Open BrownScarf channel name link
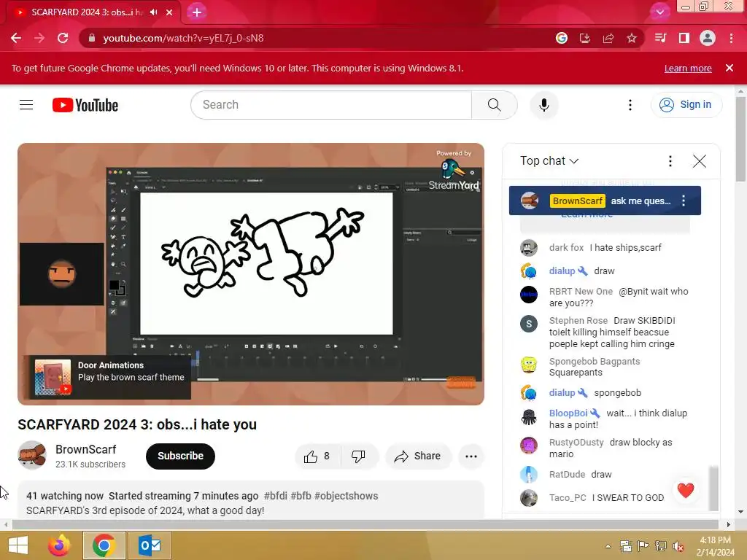The height and width of the screenshot is (560, 747). click(86, 449)
